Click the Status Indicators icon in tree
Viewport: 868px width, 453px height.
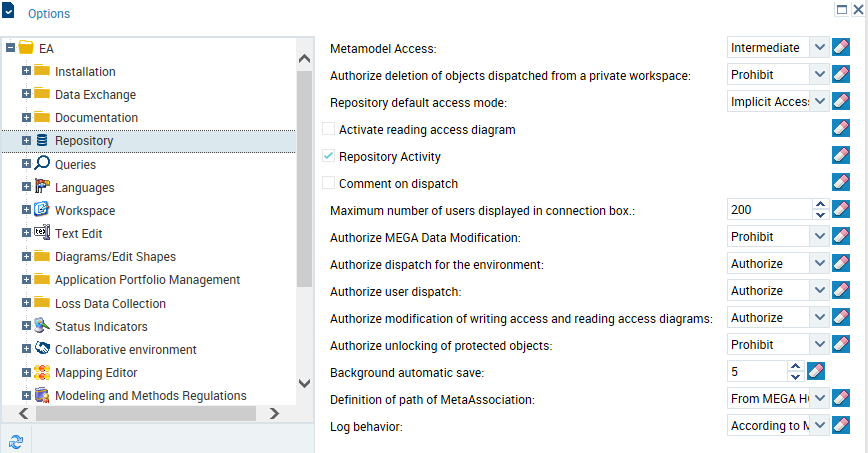click(x=42, y=326)
